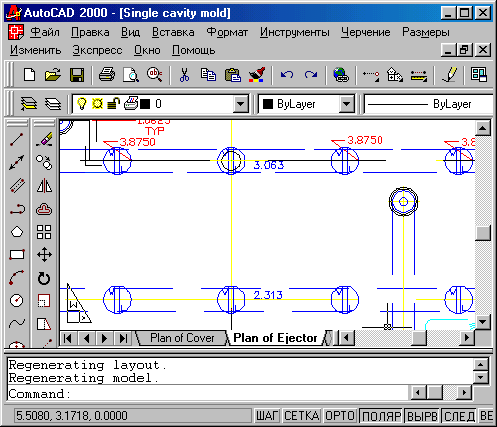Save the drawing with floppy disk icon
This screenshot has height=427, width=497.
click(x=77, y=75)
